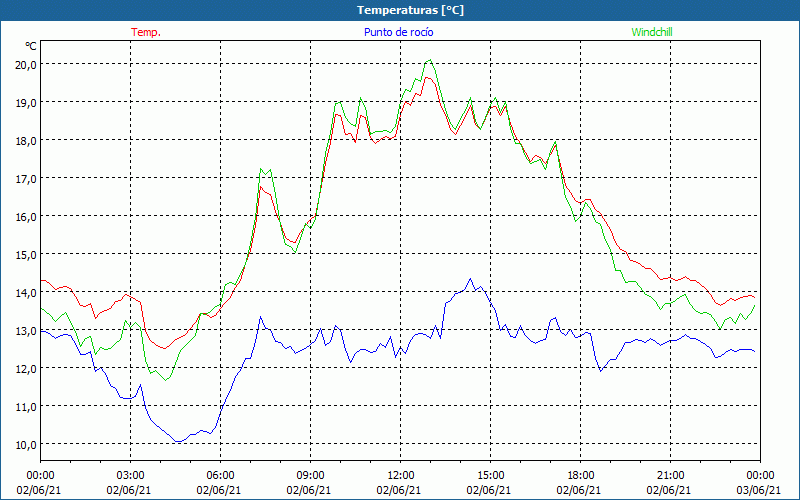Click the "02/06/21" date under 06:00
Image resolution: width=800 pixels, height=500 pixels.
coord(220,490)
